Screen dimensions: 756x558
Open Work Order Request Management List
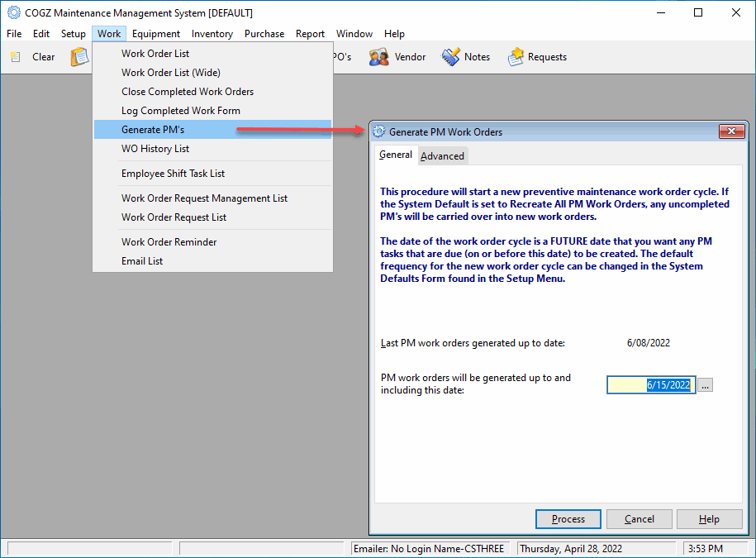(x=212, y=198)
